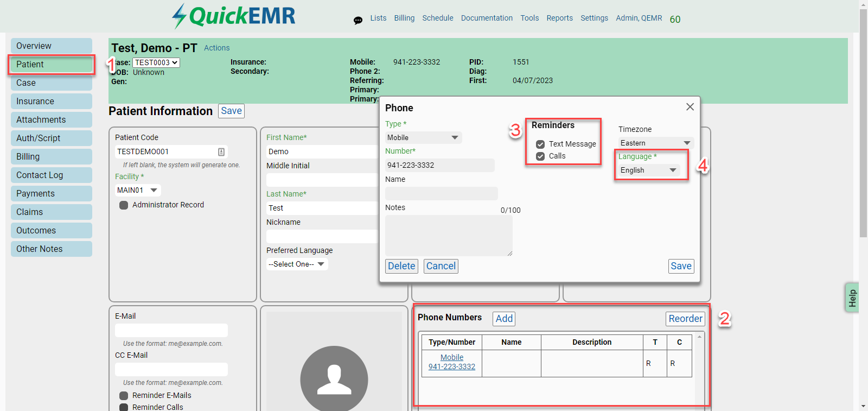Save the Patient Information form

tap(231, 111)
